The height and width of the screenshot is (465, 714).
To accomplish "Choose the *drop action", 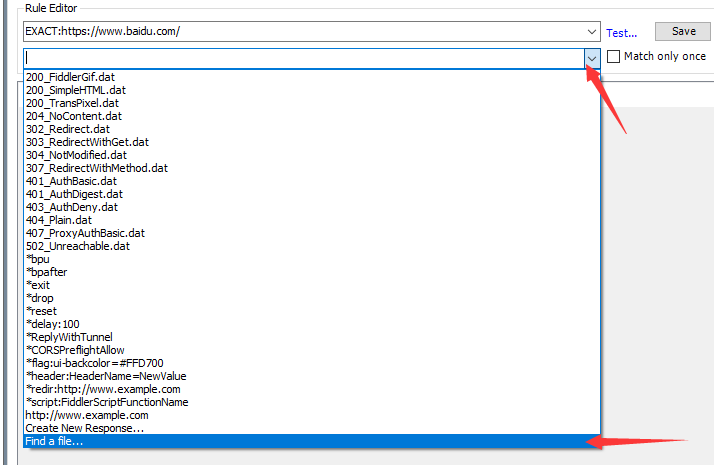I will point(40,298).
